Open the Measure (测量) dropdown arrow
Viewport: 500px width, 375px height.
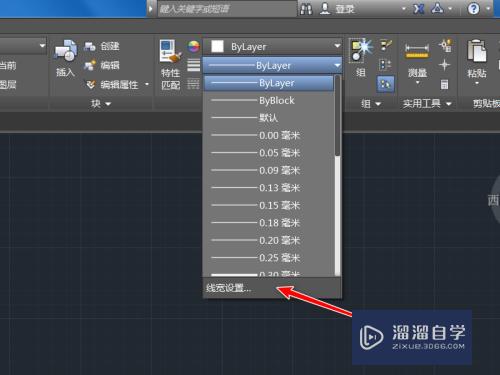(417, 83)
